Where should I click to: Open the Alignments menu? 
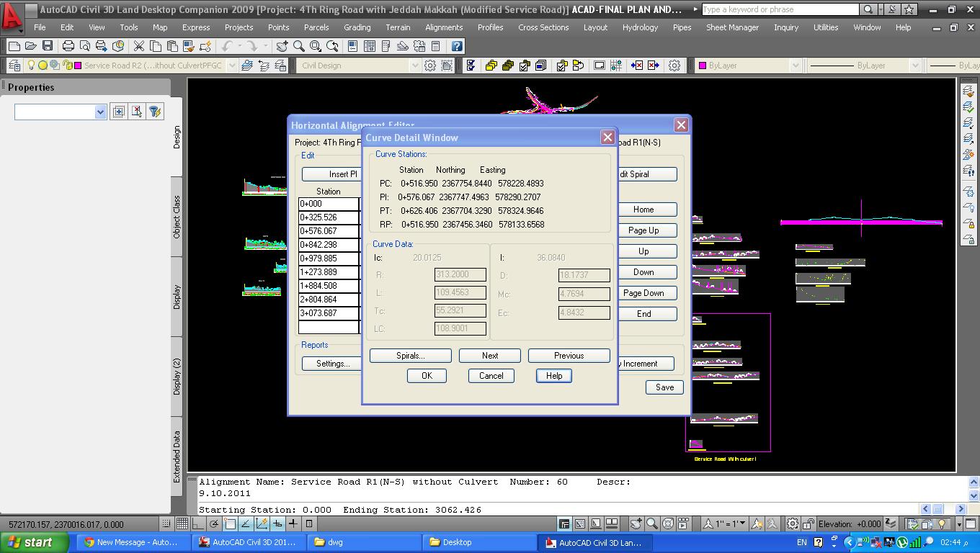(x=444, y=27)
